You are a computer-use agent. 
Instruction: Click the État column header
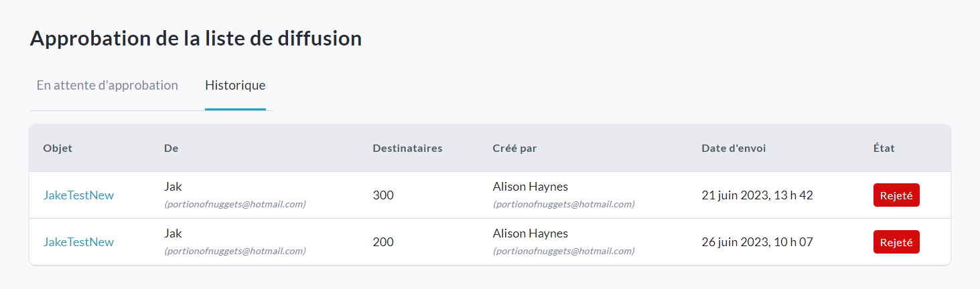pos(879,149)
